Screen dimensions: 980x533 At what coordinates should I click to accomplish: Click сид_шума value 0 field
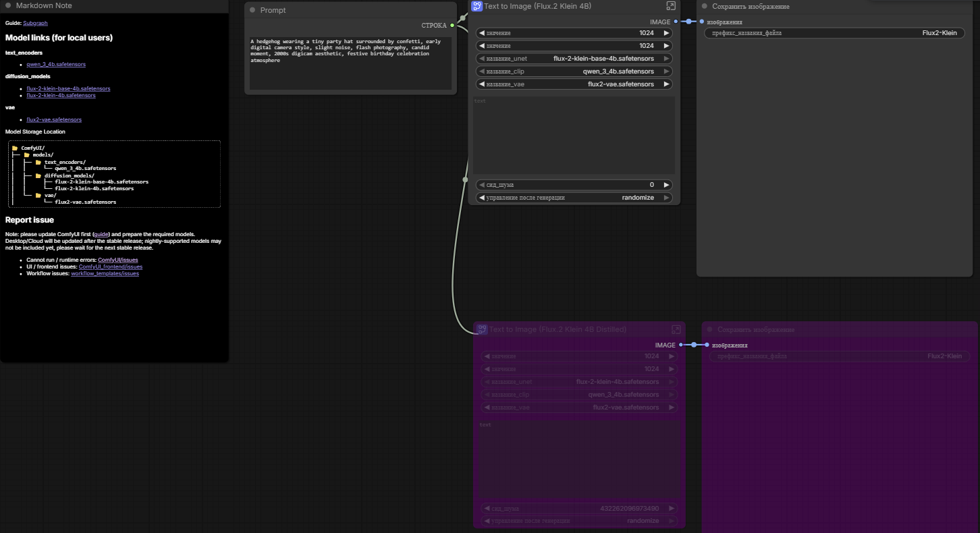click(x=574, y=185)
